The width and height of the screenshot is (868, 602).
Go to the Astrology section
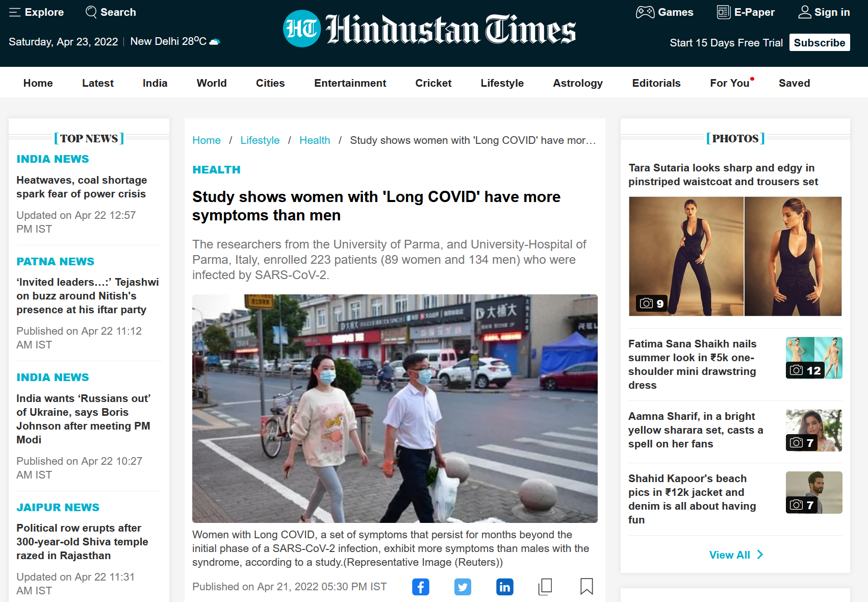tap(577, 83)
